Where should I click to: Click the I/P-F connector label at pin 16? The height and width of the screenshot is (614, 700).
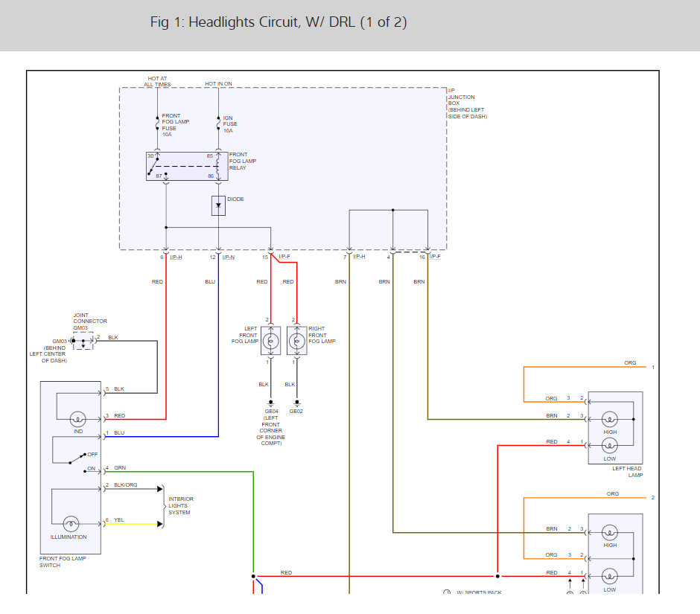pyautogui.click(x=435, y=257)
